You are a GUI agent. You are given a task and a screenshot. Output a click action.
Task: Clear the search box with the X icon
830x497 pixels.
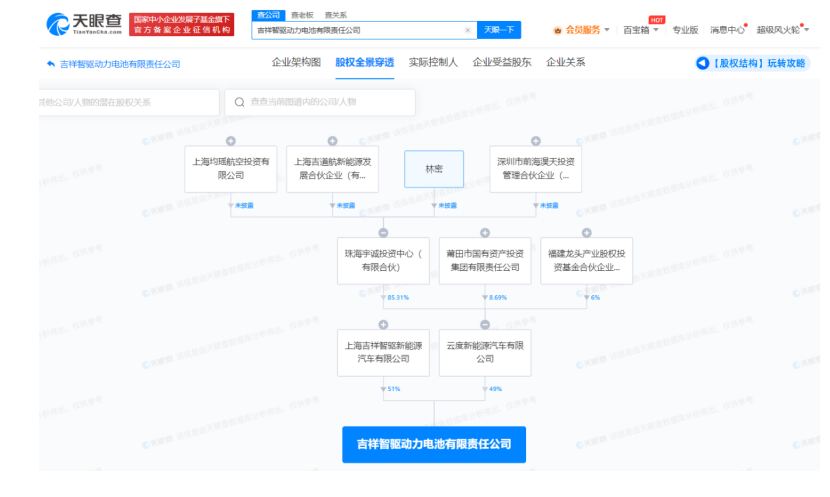click(467, 30)
